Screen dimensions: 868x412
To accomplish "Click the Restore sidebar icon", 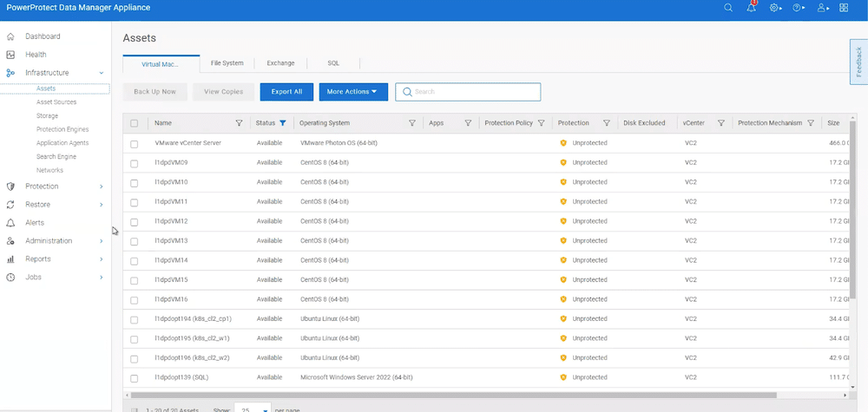I will coord(10,205).
